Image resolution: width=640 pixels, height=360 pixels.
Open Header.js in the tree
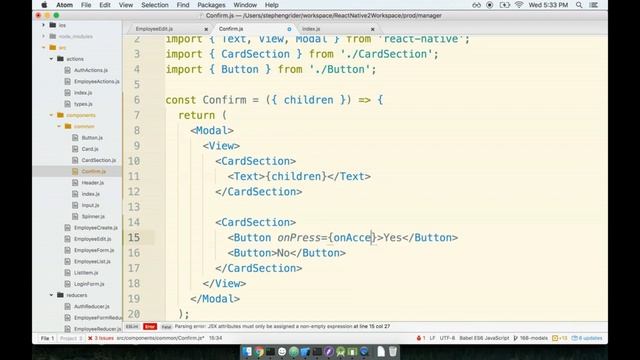[x=93, y=183]
